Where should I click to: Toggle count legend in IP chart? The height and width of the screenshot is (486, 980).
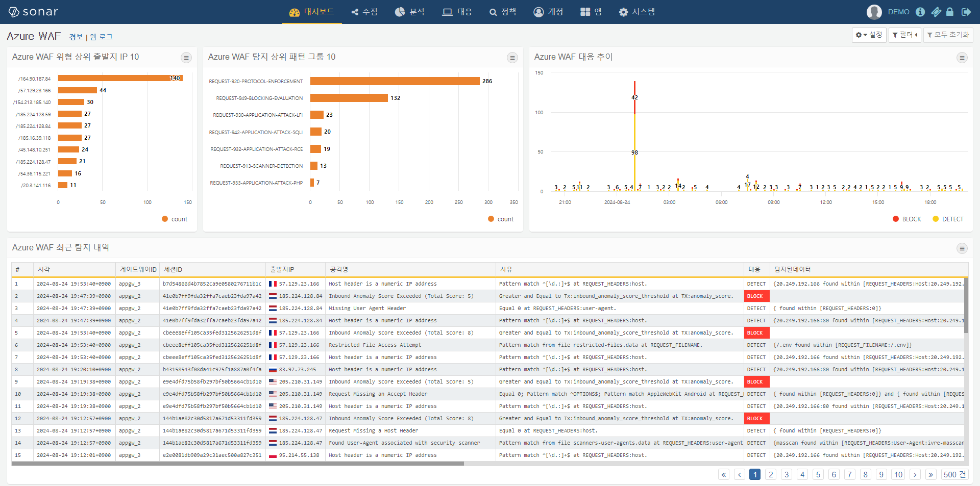[x=175, y=219]
